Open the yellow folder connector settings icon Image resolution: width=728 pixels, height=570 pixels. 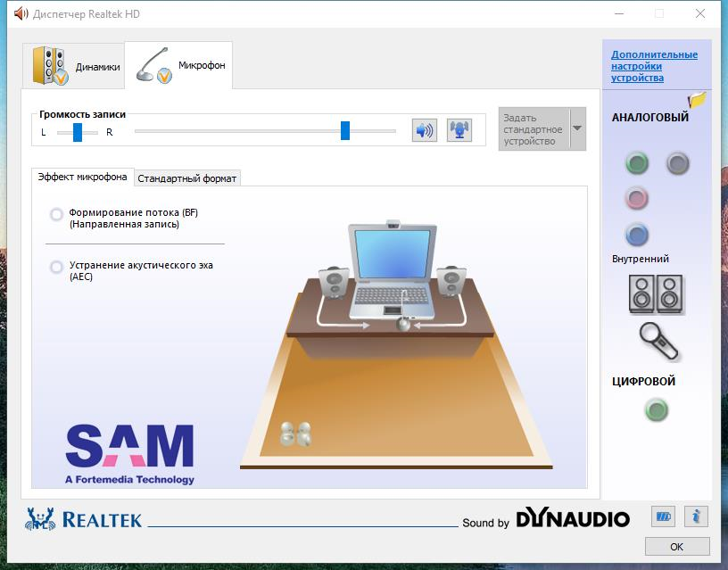point(697,100)
